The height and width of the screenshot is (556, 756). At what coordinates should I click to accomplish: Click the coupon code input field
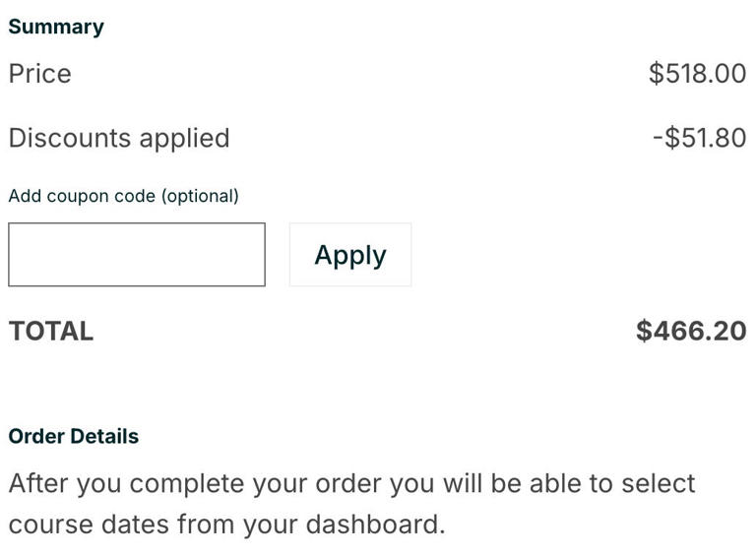click(137, 255)
